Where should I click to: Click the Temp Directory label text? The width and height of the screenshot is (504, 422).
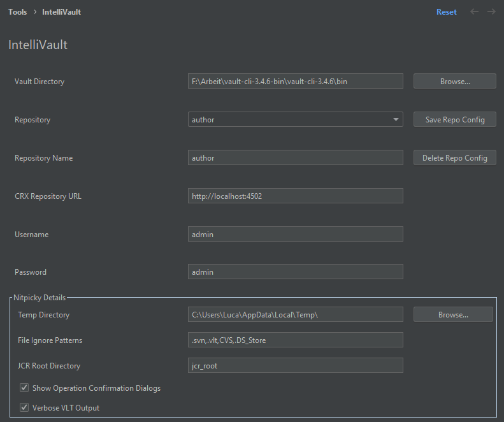43,314
